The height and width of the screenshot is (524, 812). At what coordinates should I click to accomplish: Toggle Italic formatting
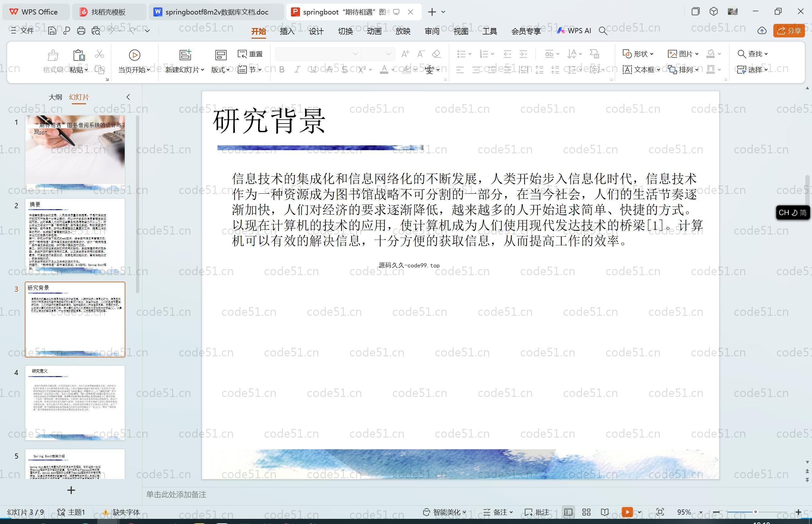pos(297,70)
